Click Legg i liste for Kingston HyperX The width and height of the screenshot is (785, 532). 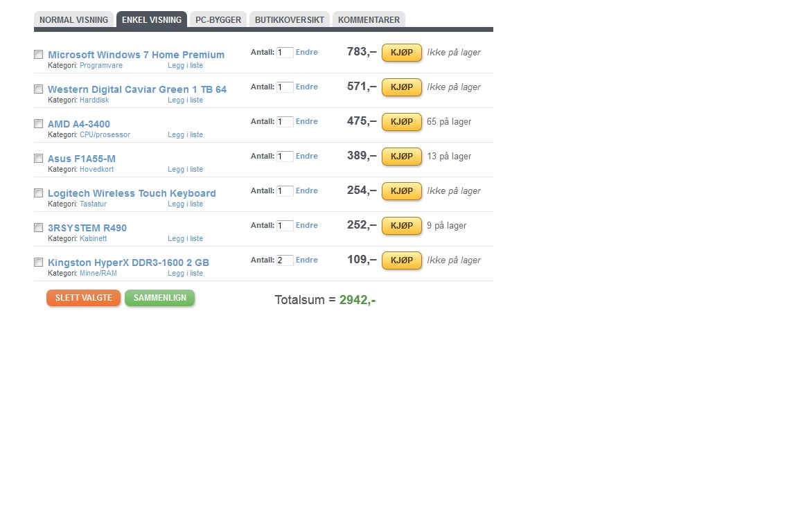click(185, 273)
